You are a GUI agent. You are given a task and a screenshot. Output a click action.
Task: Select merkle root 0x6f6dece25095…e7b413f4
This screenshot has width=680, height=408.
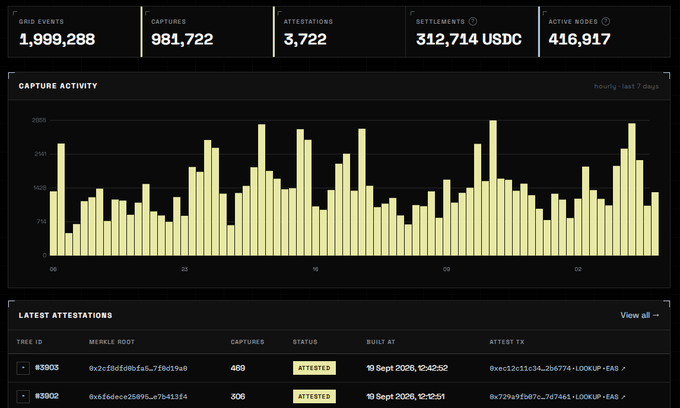point(138,397)
